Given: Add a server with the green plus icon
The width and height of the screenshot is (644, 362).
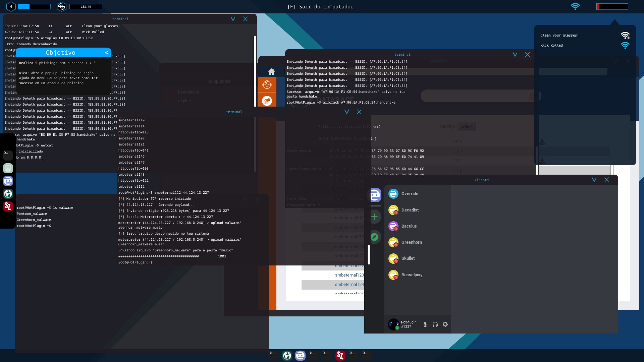Looking at the screenshot, I should [x=374, y=217].
